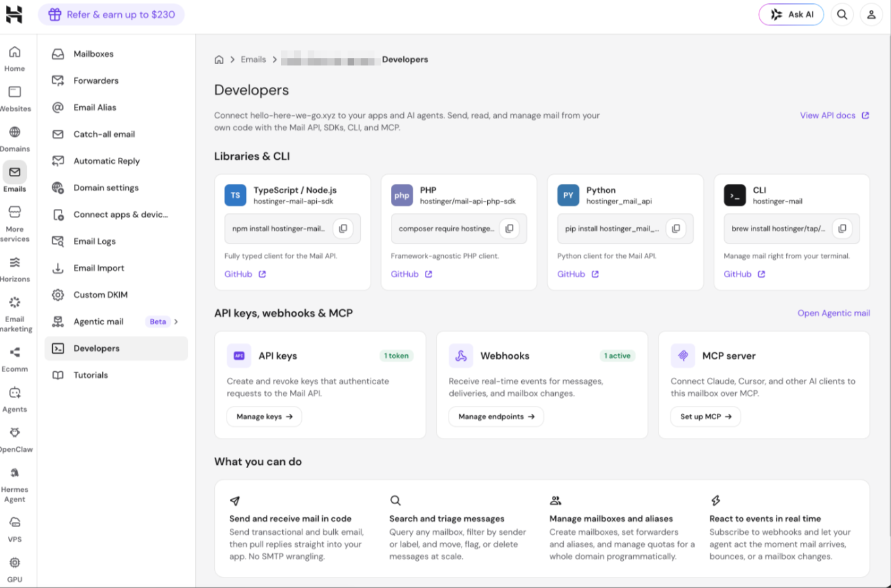The image size is (891, 588).
Task: Select Developers in the sidebar
Action: pyautogui.click(x=116, y=348)
